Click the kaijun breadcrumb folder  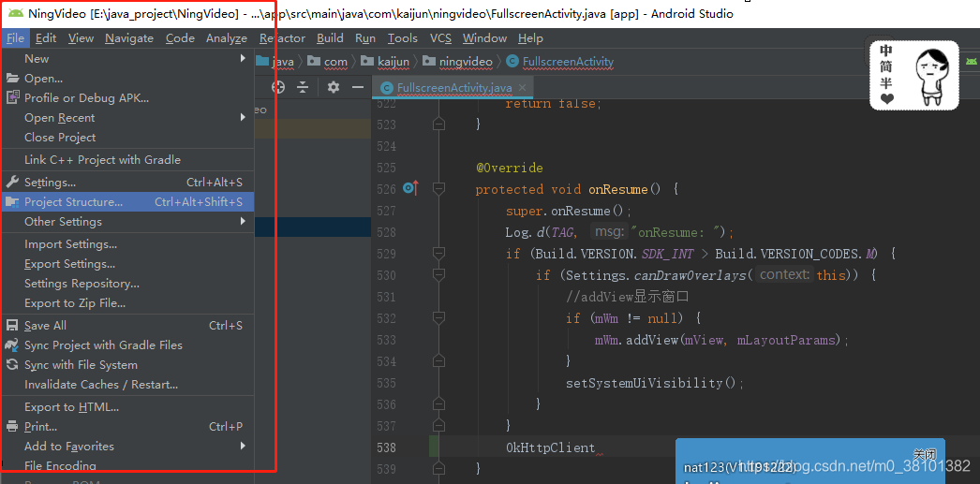(385, 62)
